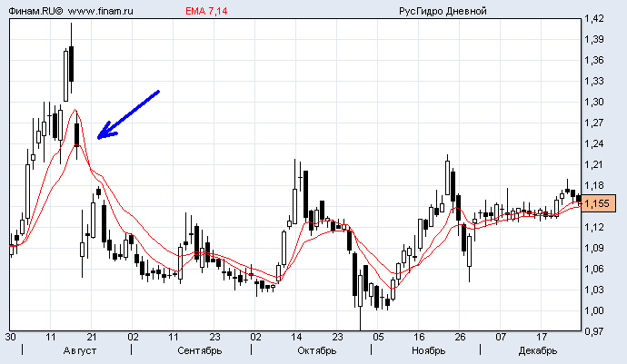
Task: Click the 0,97 value on the price axis
Action: click(x=595, y=331)
